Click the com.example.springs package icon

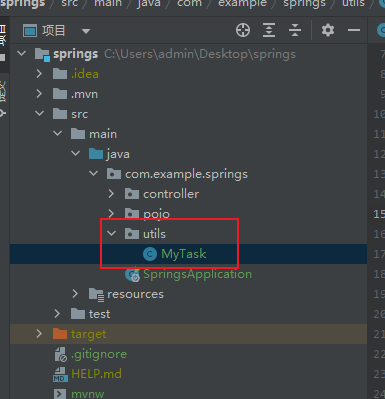pos(114,174)
